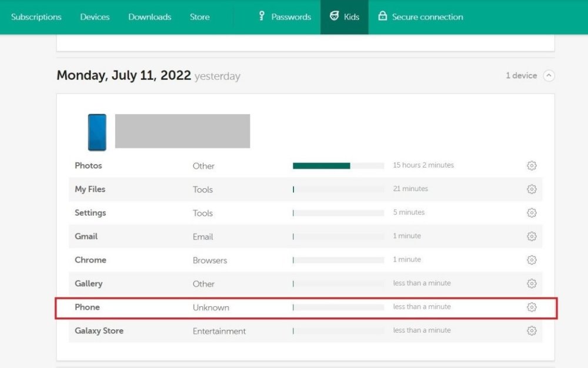Open the Store tab
This screenshot has height=368, width=588.
pos(199,17)
